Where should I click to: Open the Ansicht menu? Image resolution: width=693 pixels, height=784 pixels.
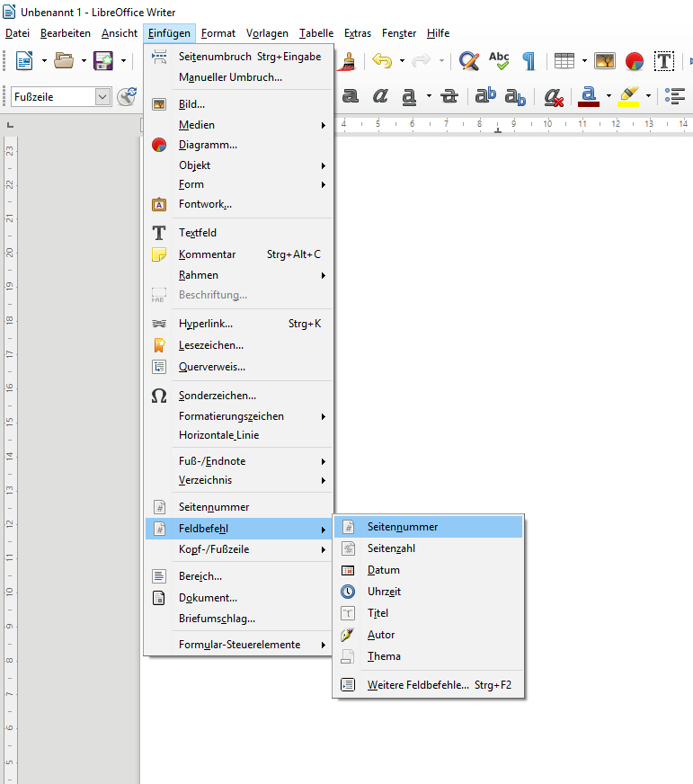tap(120, 33)
